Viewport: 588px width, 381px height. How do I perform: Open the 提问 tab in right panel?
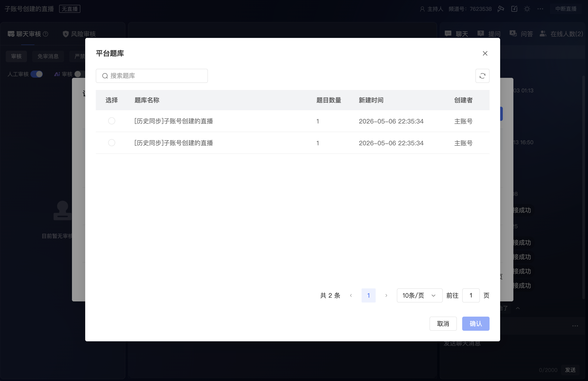[x=489, y=34]
